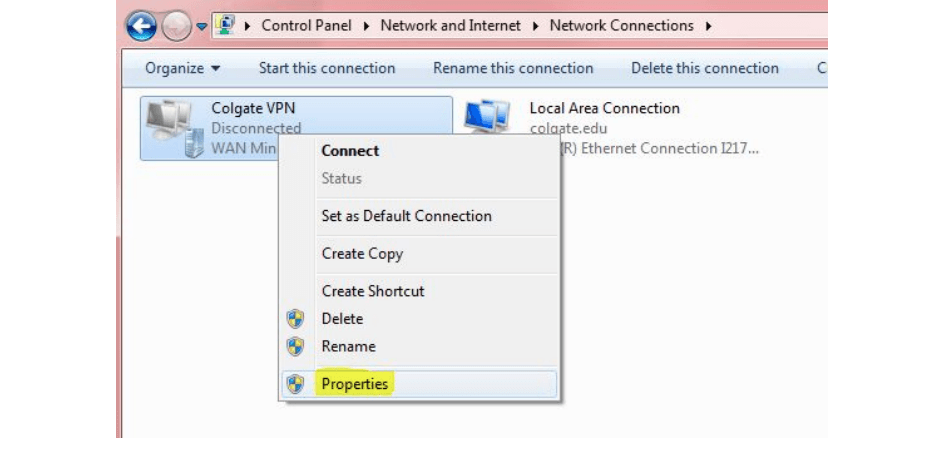Expand the Organize dropdown menu

pyautogui.click(x=183, y=68)
